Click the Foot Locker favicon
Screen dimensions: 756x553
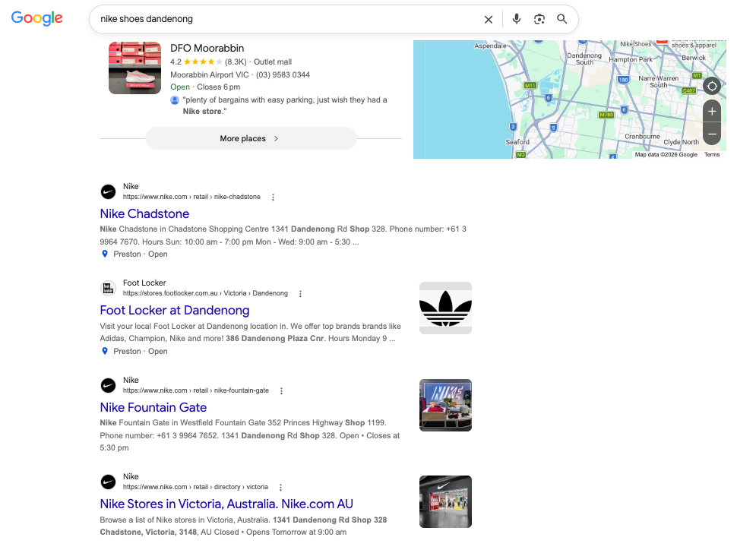click(109, 289)
